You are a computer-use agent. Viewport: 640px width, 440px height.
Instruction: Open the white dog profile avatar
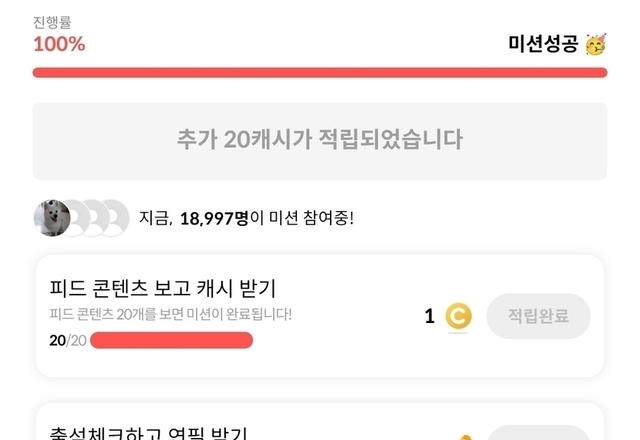(52, 217)
